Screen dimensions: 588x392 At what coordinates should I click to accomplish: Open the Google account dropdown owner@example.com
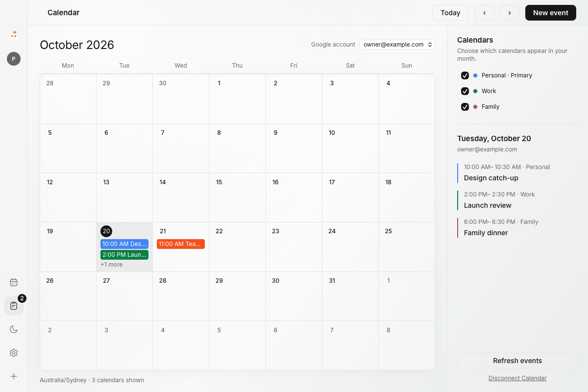point(397,45)
